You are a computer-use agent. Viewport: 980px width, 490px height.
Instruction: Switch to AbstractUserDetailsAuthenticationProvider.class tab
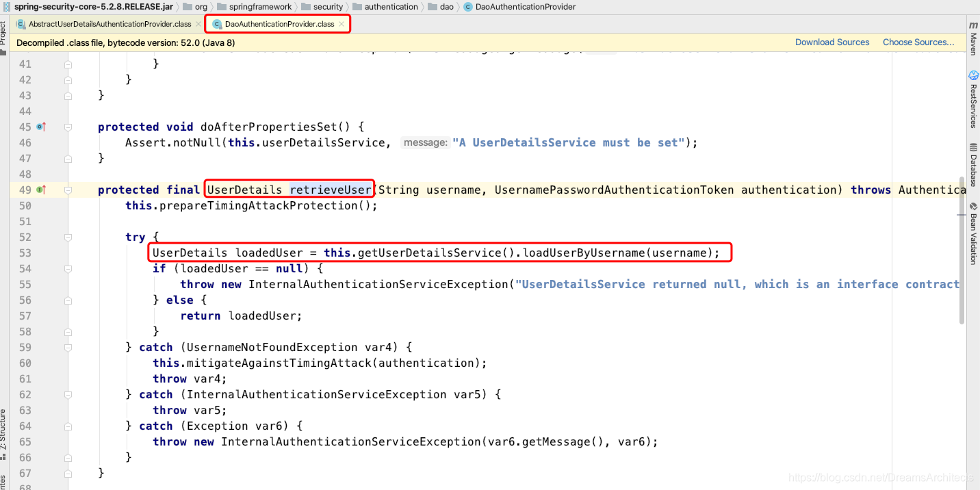[x=109, y=24]
